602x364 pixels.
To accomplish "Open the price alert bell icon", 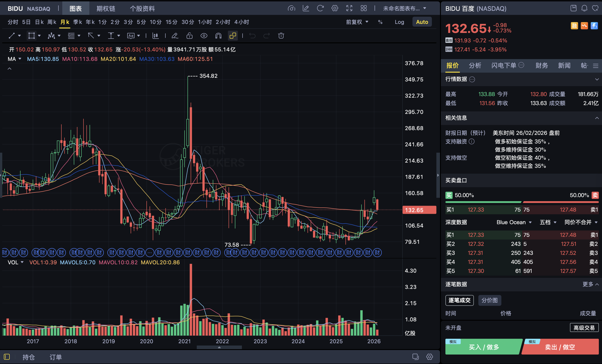I will (584, 8).
